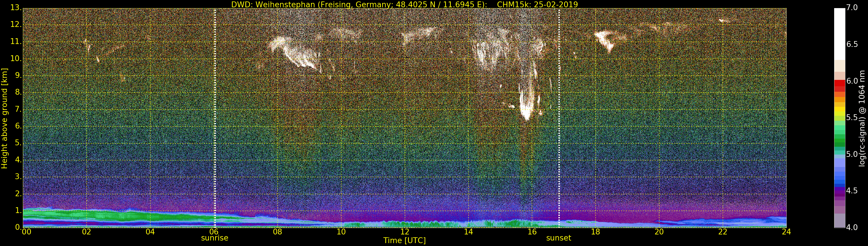This screenshot has height=246, width=868.
Task: Click the white top section of the colorbar
Action: pyautogui.click(x=839, y=34)
